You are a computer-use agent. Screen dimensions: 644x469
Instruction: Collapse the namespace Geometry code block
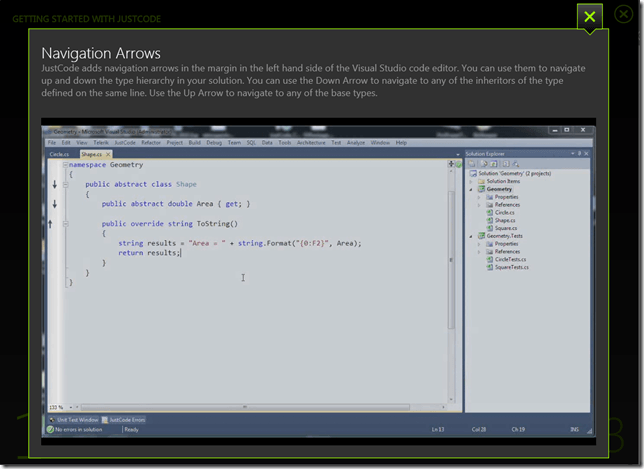click(65, 165)
